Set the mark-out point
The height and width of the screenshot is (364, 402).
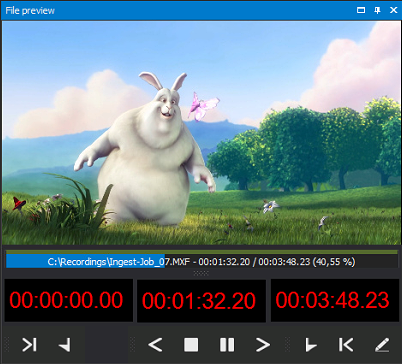[x=65, y=345]
